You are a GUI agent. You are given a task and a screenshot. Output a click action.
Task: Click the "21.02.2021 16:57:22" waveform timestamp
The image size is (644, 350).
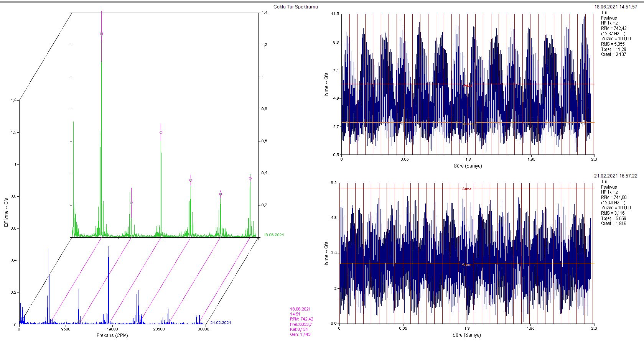tap(616, 176)
